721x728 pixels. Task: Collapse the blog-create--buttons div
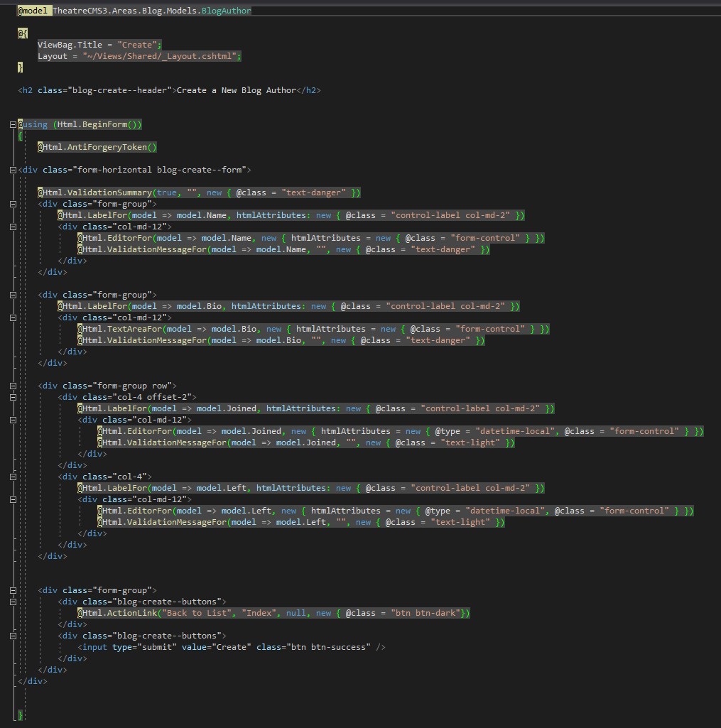pos(12,601)
